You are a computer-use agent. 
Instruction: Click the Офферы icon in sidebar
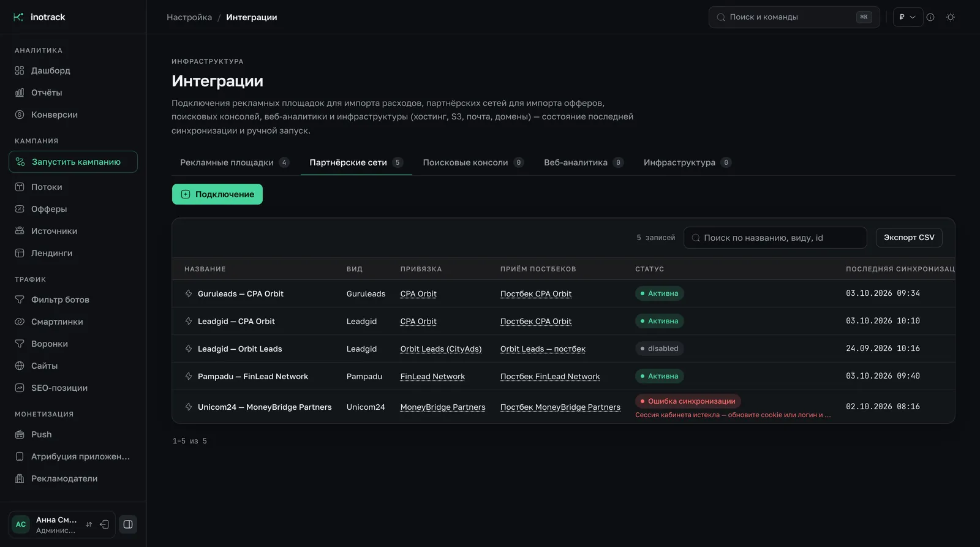pyautogui.click(x=20, y=209)
